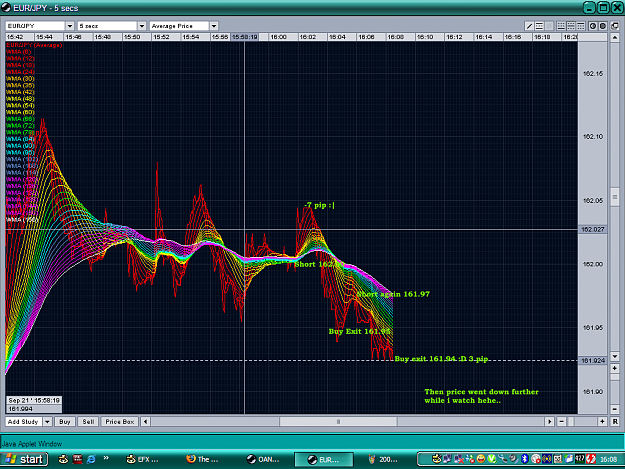The height and width of the screenshot is (469, 625).
Task: Click the vertical zoom out minus button
Action: (615, 409)
